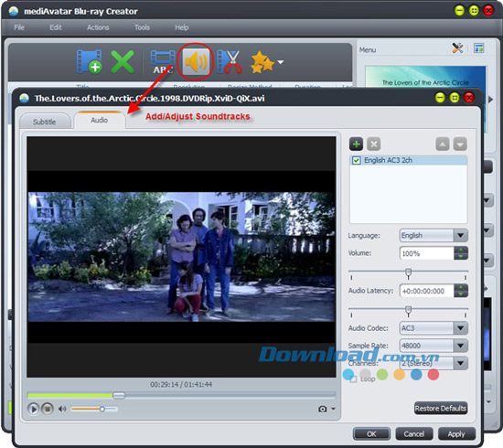Expand the Language dropdown

click(x=461, y=235)
